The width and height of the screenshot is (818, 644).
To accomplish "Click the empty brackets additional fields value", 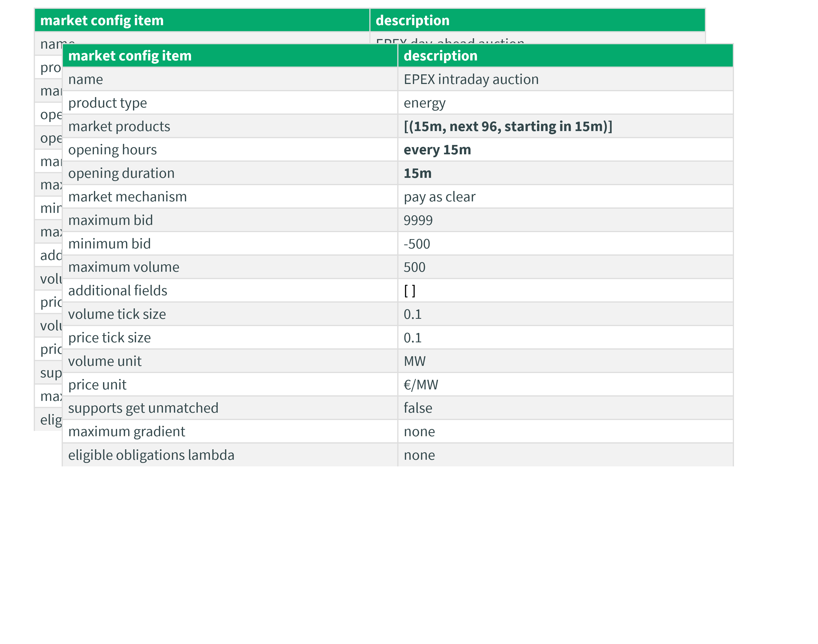I will point(409,291).
